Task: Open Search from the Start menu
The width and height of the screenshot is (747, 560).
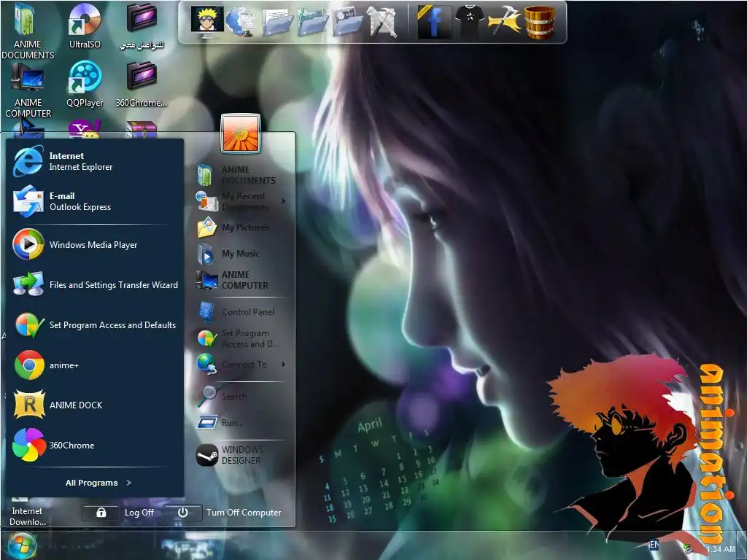Action: pyautogui.click(x=240, y=396)
